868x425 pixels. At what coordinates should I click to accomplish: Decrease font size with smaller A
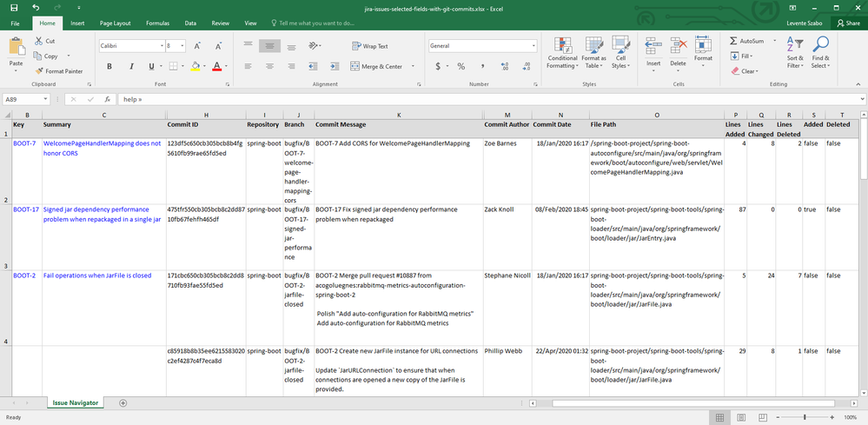click(218, 46)
